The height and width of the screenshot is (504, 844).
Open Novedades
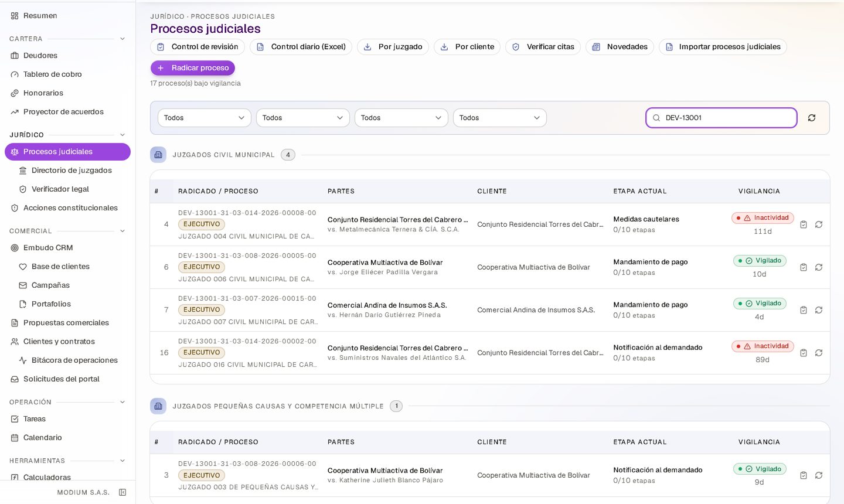click(620, 47)
